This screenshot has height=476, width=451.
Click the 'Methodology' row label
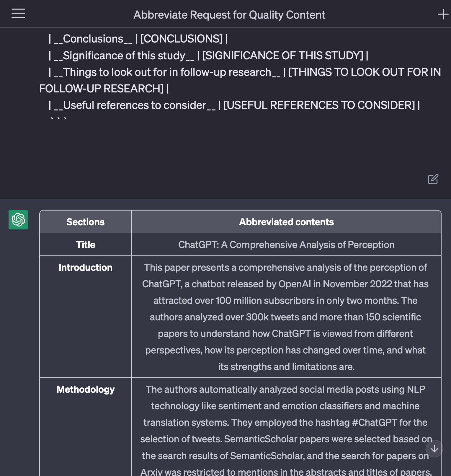pyautogui.click(x=85, y=389)
